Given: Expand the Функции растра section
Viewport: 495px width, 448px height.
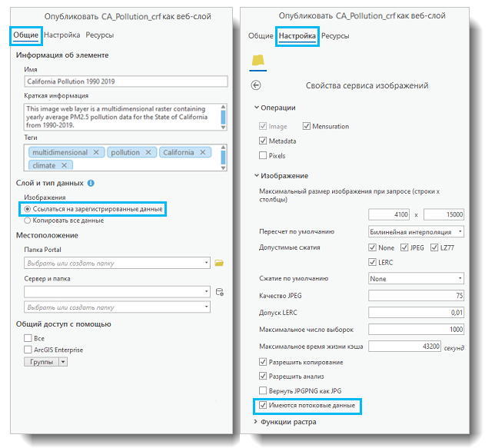Looking at the screenshot, I should point(256,422).
